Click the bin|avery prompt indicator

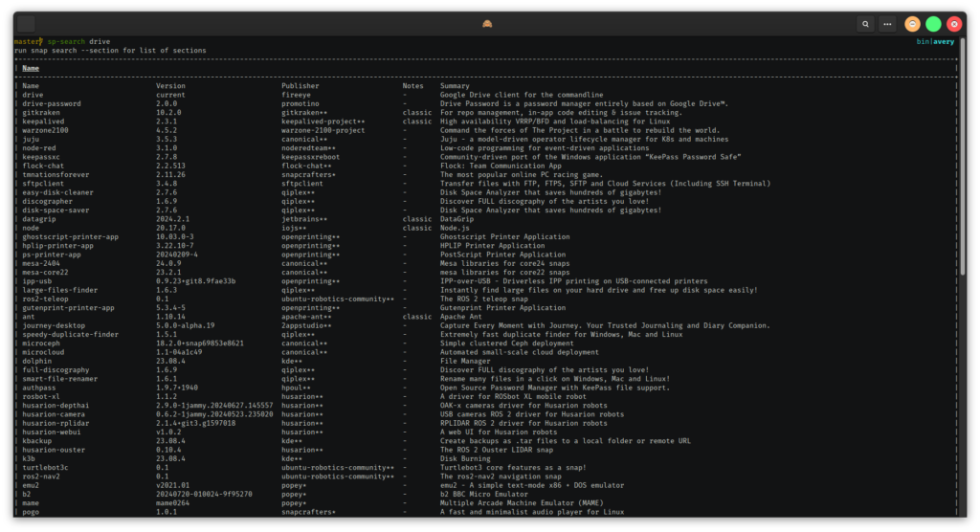[936, 42]
